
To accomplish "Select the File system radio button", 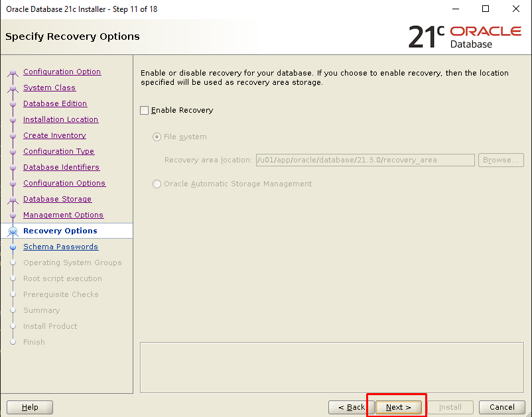I will [157, 137].
